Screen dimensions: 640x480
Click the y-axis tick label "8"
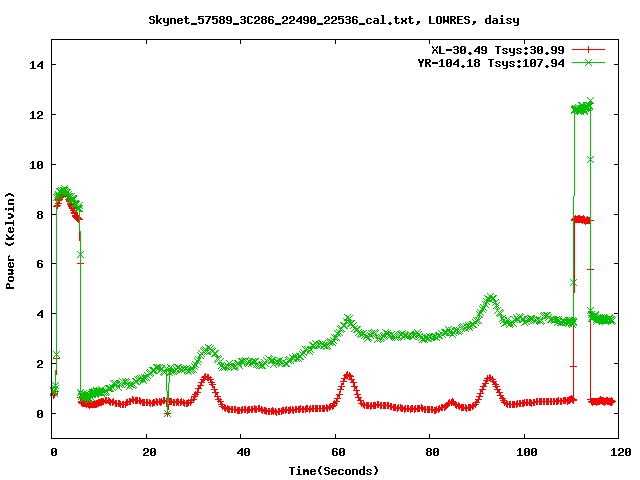[40, 215]
